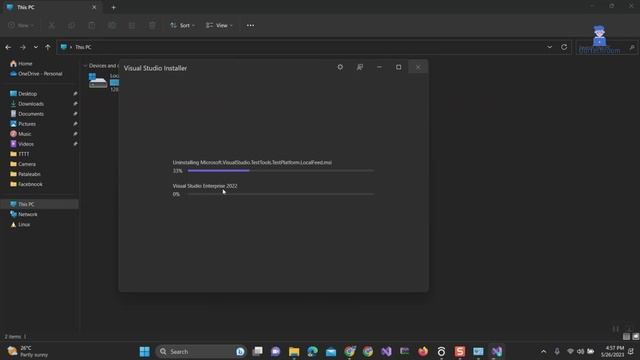Add a new File Explorer tab
This screenshot has height=360, width=640.
coord(113,7)
